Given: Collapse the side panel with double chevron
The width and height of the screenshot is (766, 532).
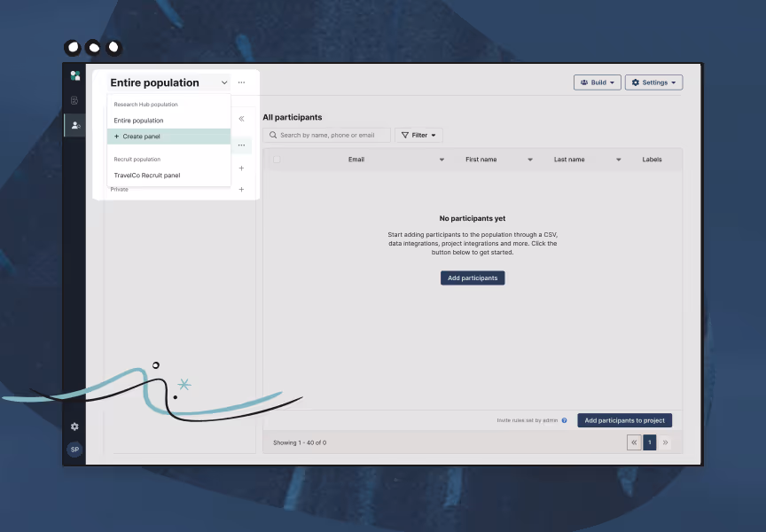Looking at the screenshot, I should 241,119.
